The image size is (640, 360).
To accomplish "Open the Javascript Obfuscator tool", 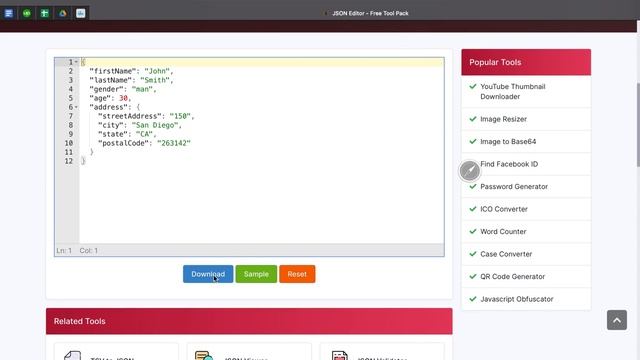I will pos(517,299).
